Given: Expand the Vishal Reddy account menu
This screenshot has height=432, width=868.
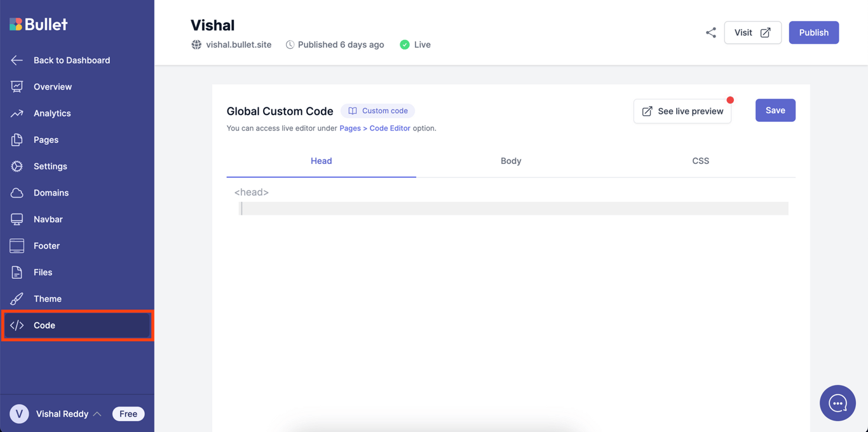Looking at the screenshot, I should click(x=68, y=414).
